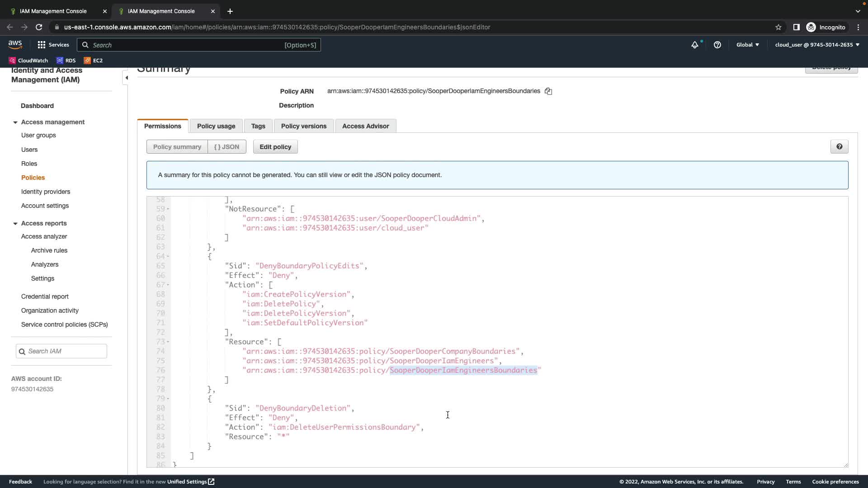This screenshot has width=868, height=488.
Task: Open the notifications bell icon
Action: [x=695, y=45]
